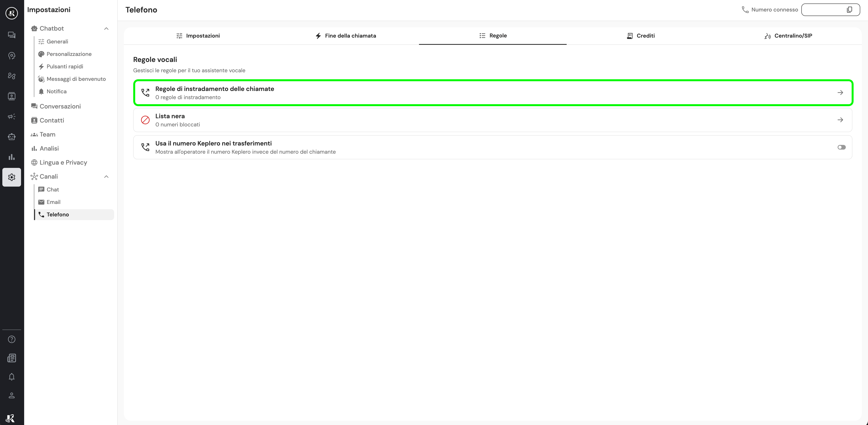Open the Lista nera entry
The width and height of the screenshot is (868, 425).
click(x=493, y=120)
